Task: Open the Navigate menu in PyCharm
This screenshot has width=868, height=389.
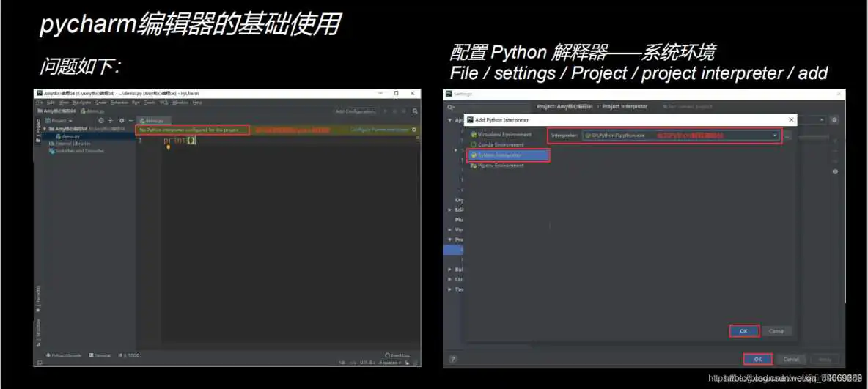Action: tap(82, 103)
